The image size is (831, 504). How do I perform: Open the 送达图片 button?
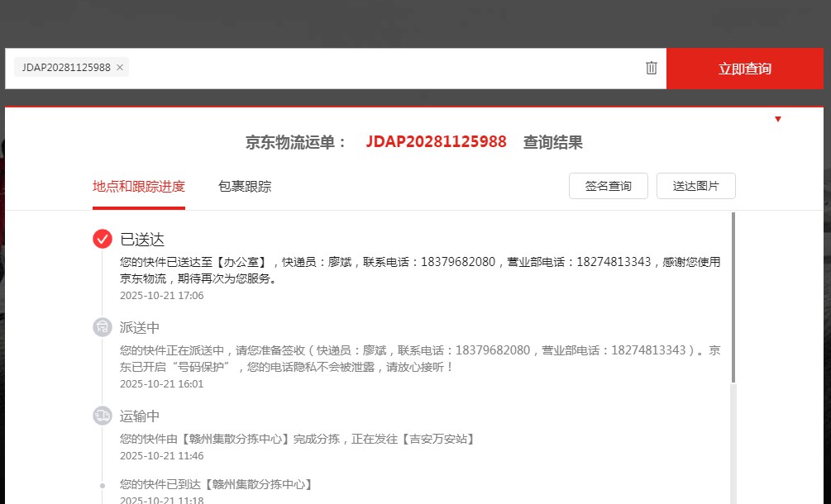(x=695, y=186)
